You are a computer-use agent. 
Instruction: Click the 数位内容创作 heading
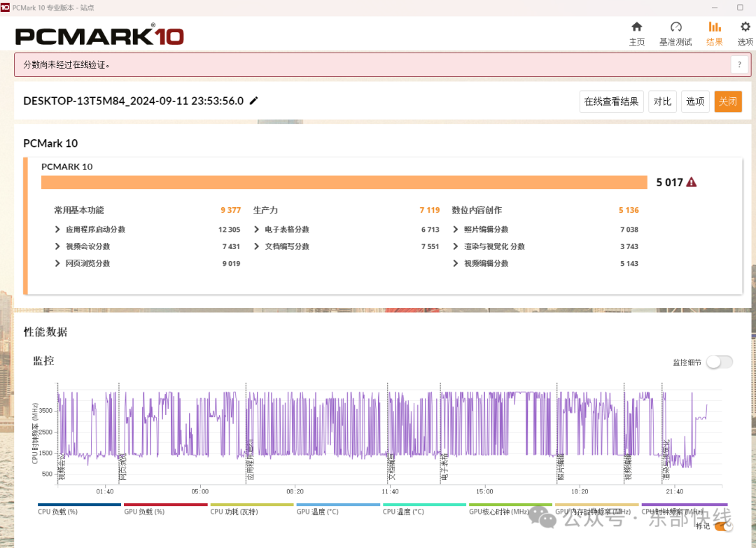pos(477,210)
